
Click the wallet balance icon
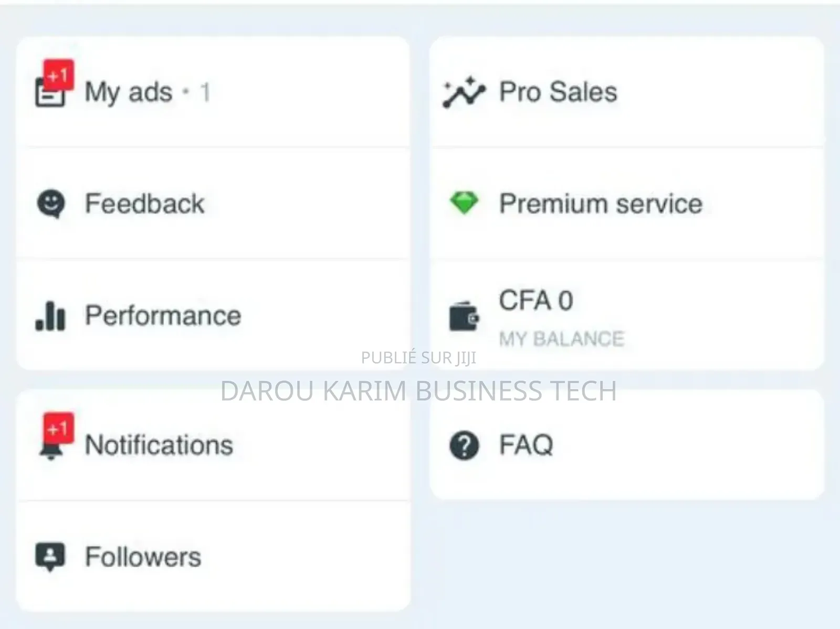464,317
